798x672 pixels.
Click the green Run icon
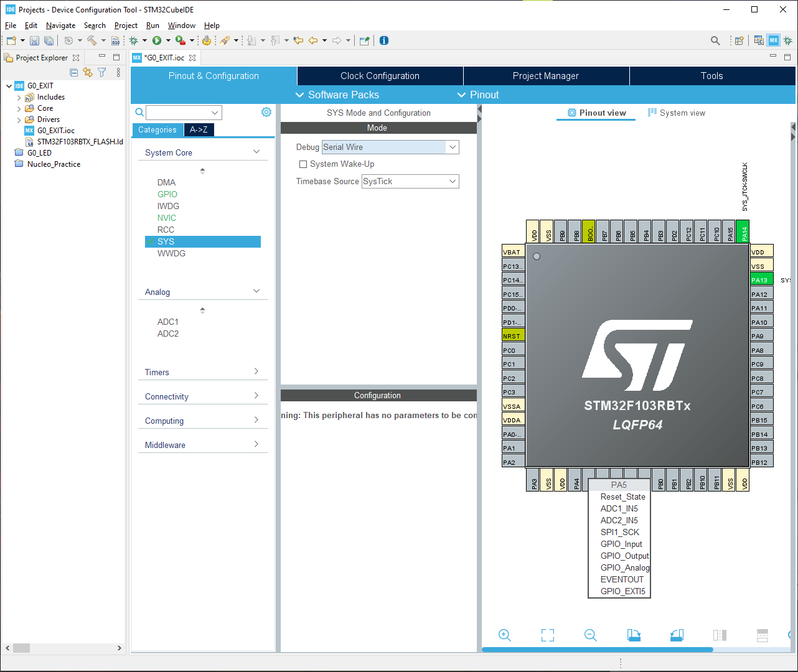pyautogui.click(x=157, y=40)
